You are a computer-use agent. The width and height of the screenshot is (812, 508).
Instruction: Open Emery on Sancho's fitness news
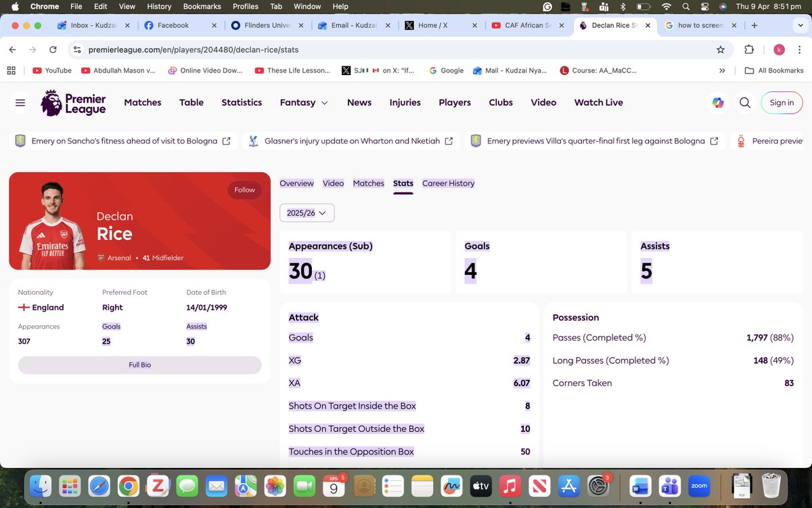pyautogui.click(x=125, y=141)
